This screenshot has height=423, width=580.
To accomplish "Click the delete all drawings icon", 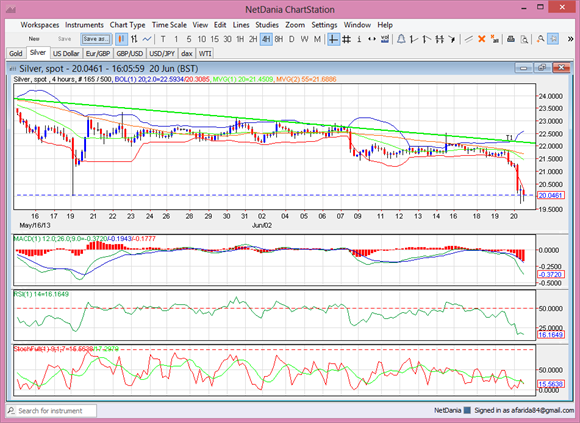I will pyautogui.click(x=495, y=39).
